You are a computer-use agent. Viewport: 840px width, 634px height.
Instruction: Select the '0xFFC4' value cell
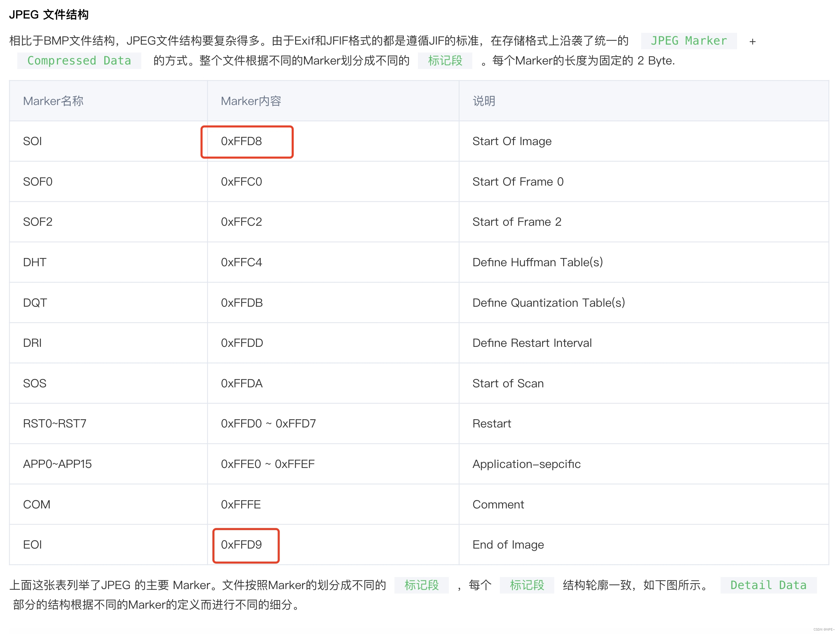pyautogui.click(x=333, y=262)
